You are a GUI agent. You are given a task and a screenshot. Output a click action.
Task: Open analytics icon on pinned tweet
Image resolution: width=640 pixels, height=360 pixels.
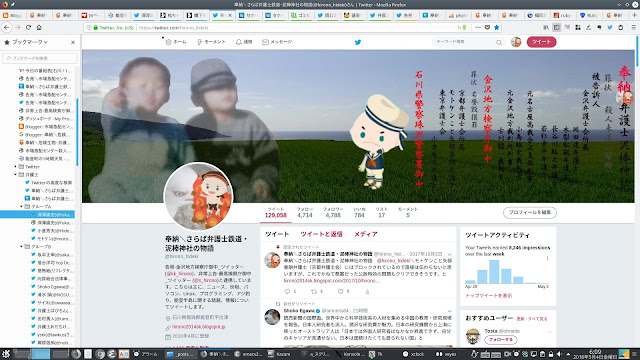click(367, 291)
